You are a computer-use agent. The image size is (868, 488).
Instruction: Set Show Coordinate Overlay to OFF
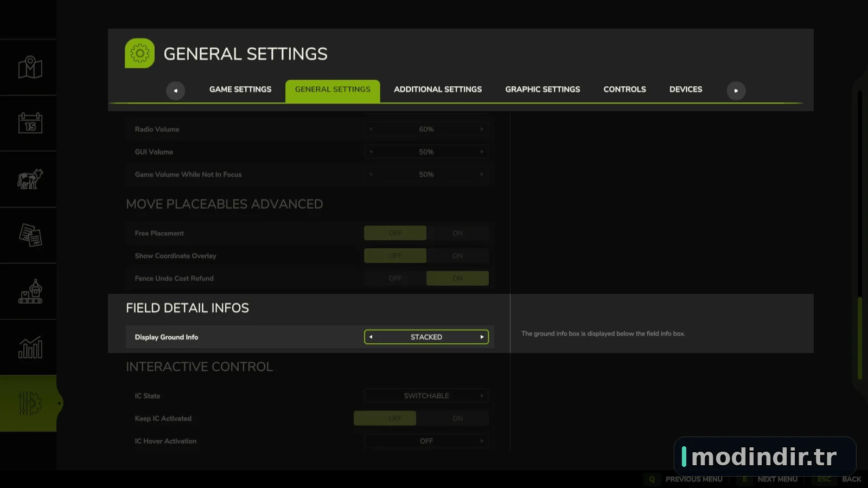(395, 256)
